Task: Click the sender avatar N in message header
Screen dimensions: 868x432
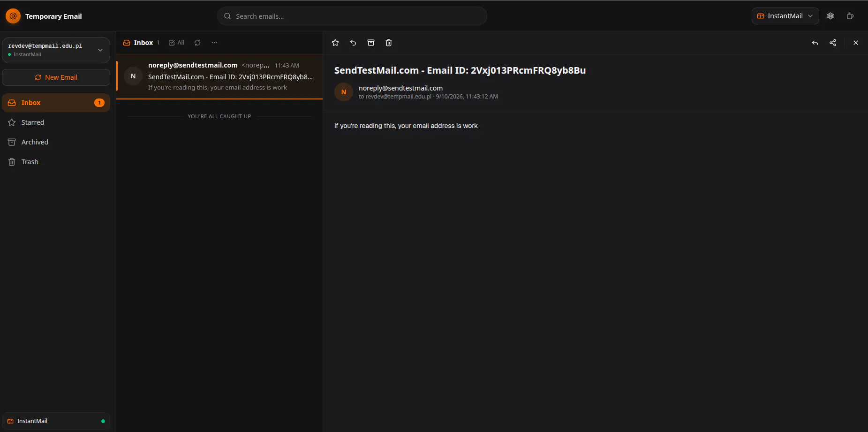Action: coord(344,92)
